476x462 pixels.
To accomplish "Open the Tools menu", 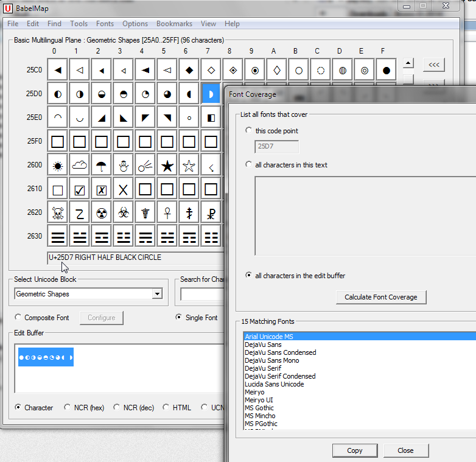I will coord(79,24).
